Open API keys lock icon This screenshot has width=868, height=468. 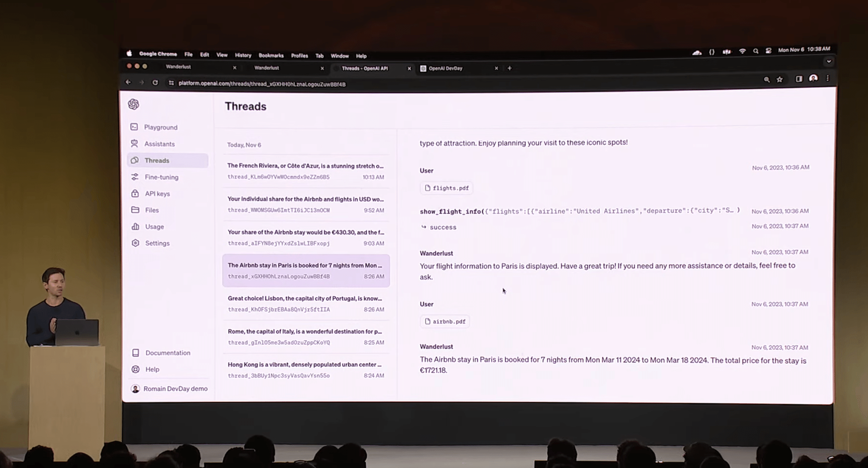click(135, 193)
